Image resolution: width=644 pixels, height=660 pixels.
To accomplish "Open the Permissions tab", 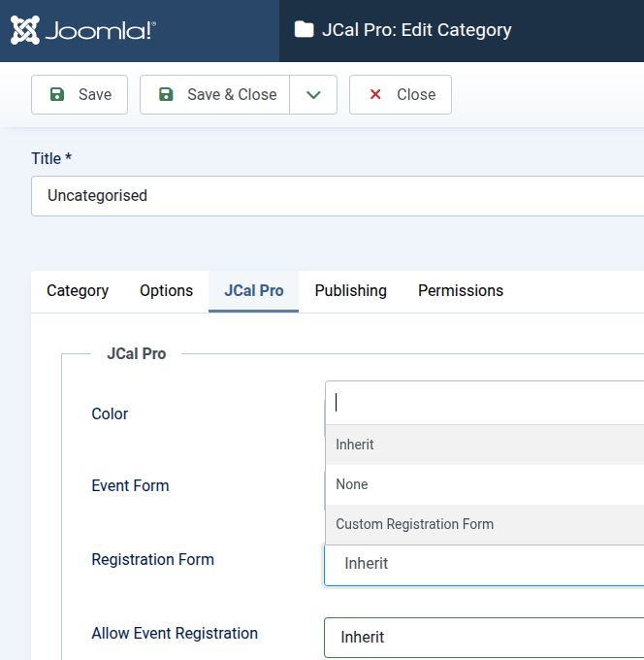I will (461, 291).
